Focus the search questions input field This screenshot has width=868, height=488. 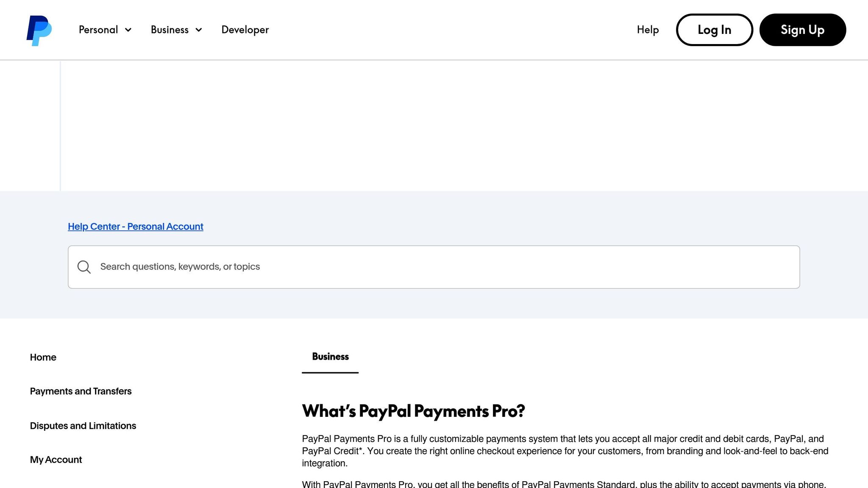(x=434, y=267)
